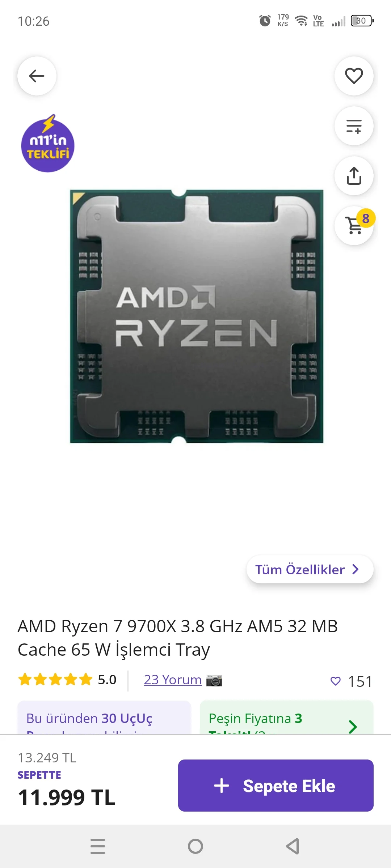
Task: Open the add-to-list icon
Action: (x=354, y=126)
